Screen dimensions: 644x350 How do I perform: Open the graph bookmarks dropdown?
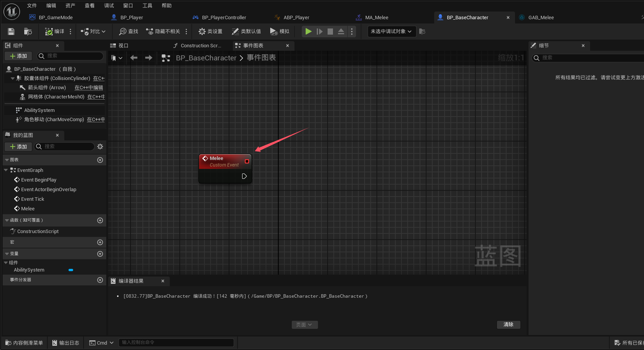click(117, 58)
